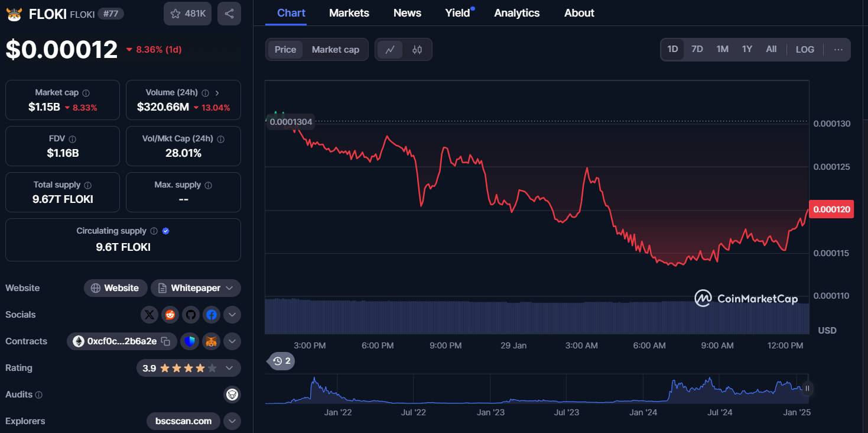This screenshot has height=433, width=868.
Task: Open the Reddit social icon
Action: pyautogui.click(x=170, y=315)
